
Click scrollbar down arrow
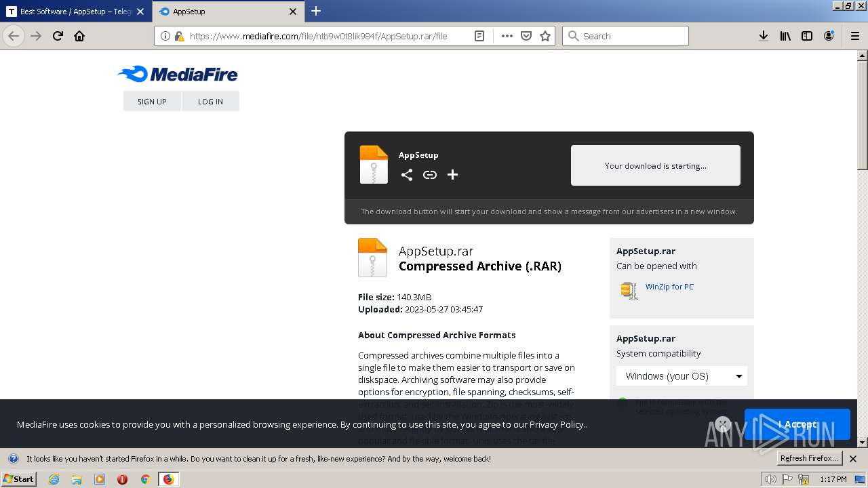click(x=862, y=442)
